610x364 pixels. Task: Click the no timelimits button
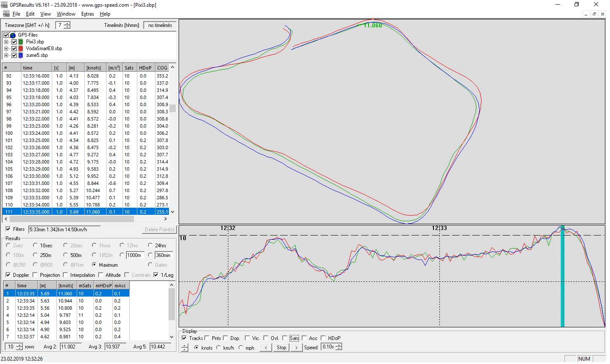[x=160, y=25]
